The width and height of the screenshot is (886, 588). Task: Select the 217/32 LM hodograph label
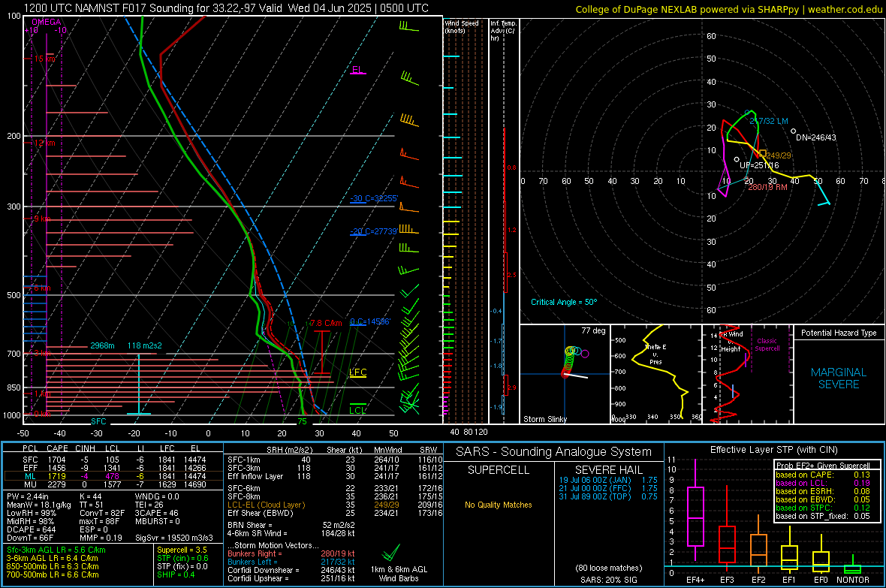pos(768,121)
